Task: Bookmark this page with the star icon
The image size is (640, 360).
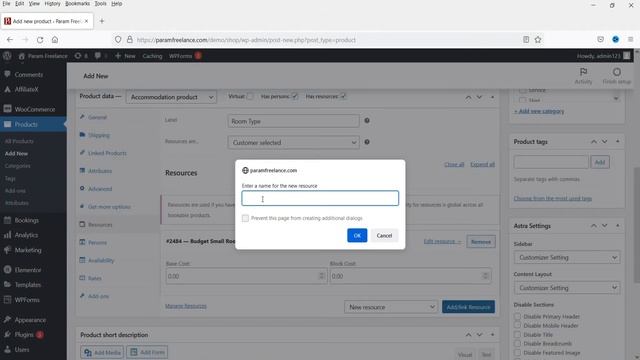Action: 538,40
